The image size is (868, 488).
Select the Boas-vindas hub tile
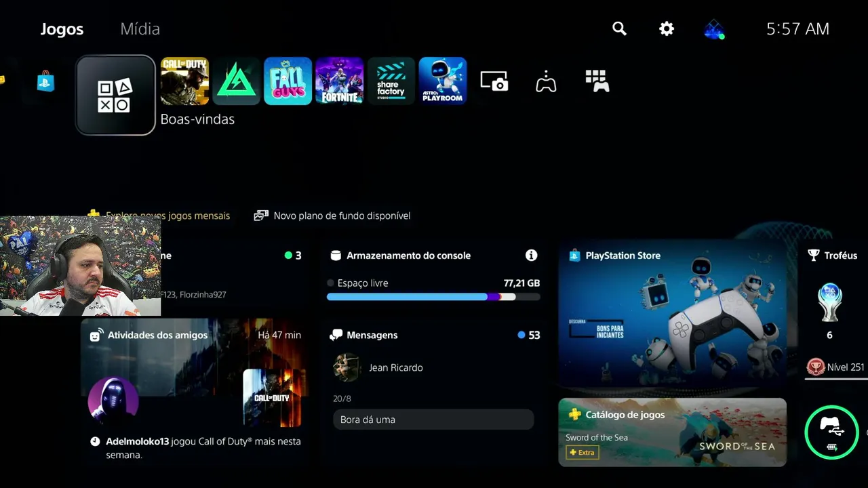click(115, 95)
